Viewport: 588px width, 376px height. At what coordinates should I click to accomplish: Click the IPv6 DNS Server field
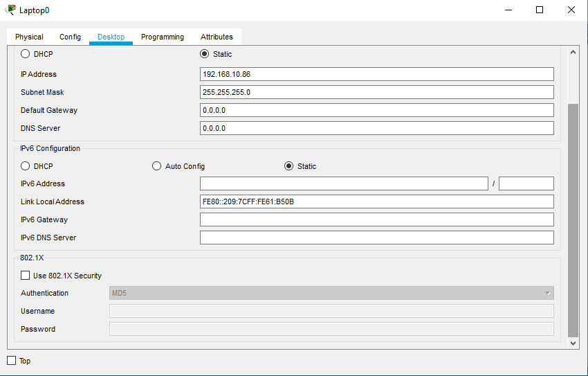376,238
